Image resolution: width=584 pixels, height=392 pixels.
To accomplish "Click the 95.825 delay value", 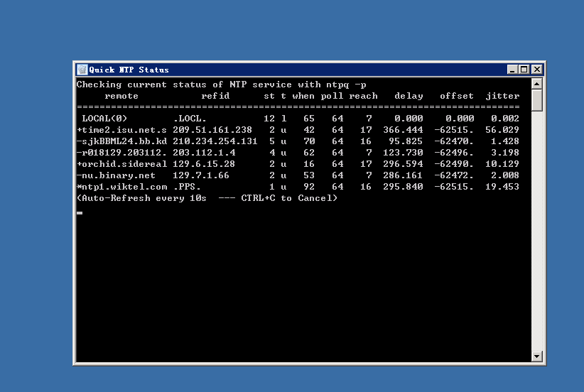I will [406, 141].
